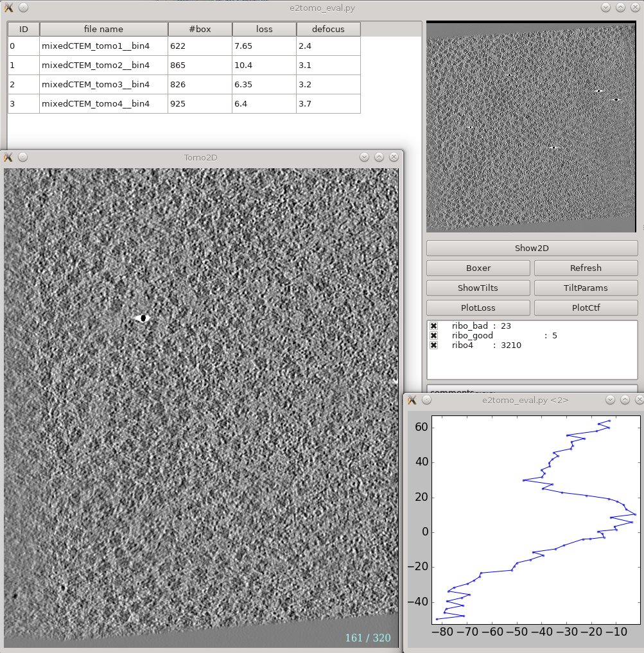Sort by the defocus column header
The height and width of the screenshot is (653, 644).
[x=328, y=29]
